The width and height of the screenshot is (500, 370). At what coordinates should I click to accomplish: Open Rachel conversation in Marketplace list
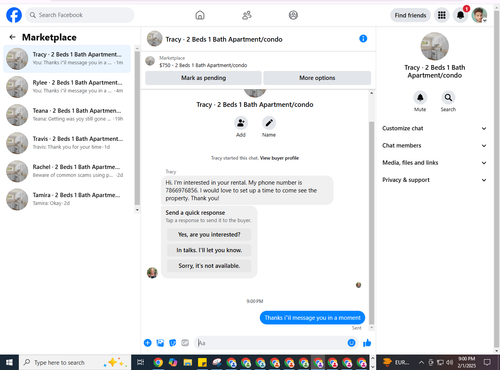click(67, 171)
